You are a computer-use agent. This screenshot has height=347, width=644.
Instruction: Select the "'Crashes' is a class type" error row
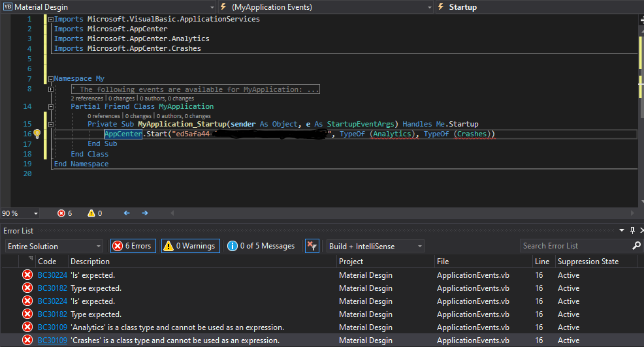point(322,340)
